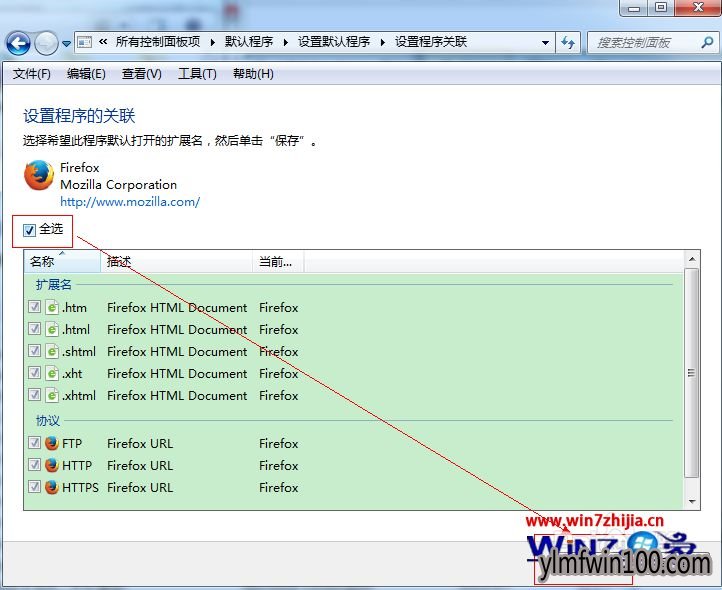Viewport: 722px width, 590px height.
Task: Toggle the HTTP protocol checkbox
Action: pyautogui.click(x=34, y=465)
